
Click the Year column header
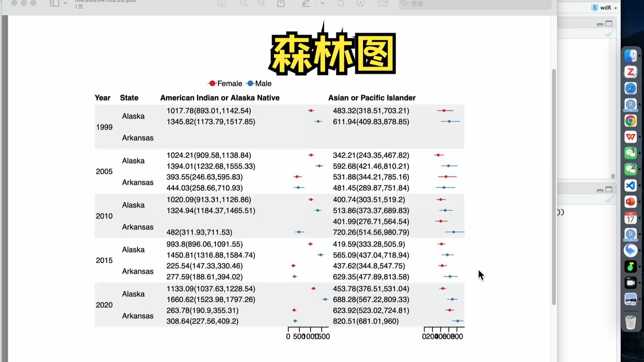(103, 98)
